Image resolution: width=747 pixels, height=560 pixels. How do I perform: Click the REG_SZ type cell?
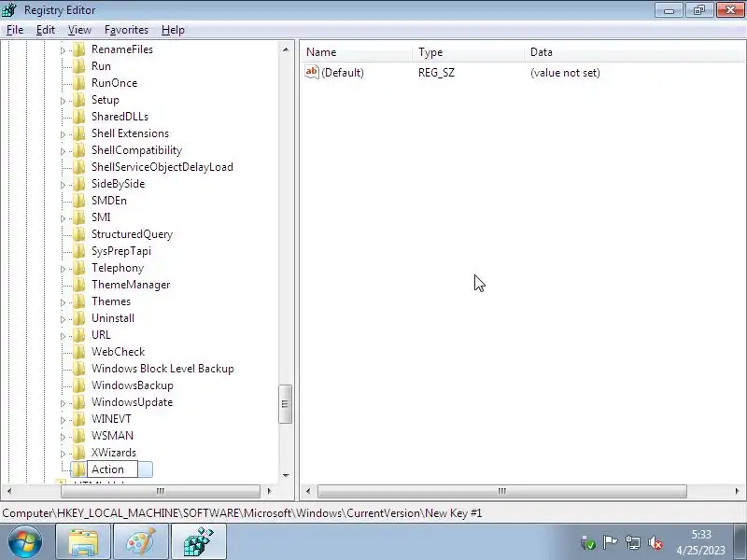pyautogui.click(x=436, y=73)
